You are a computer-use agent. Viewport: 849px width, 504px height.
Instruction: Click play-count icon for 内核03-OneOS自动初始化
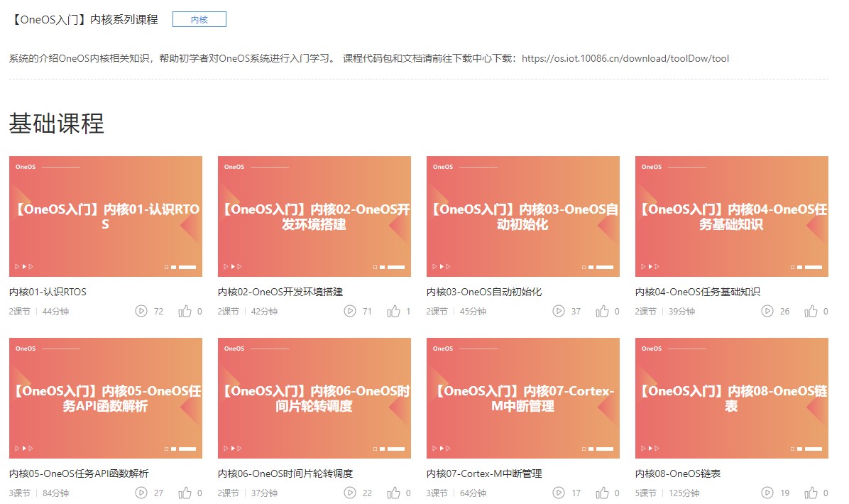pyautogui.click(x=558, y=312)
